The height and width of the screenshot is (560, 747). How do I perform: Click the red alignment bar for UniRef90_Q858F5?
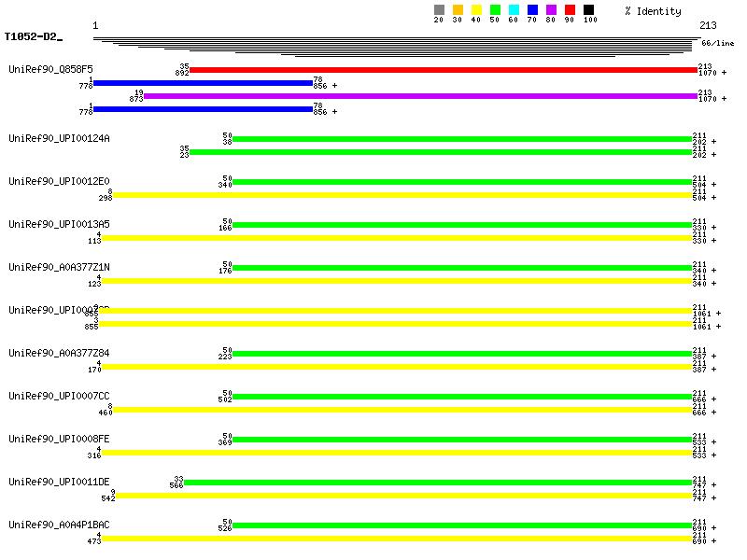(x=443, y=70)
